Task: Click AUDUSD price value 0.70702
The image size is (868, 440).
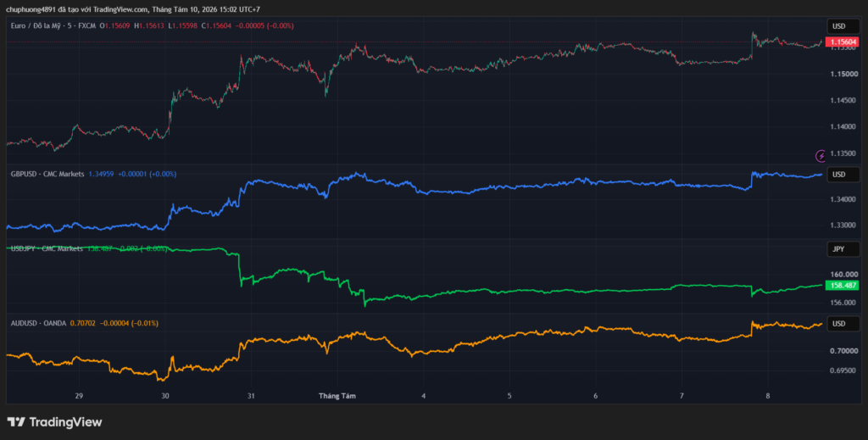Action: pos(83,323)
